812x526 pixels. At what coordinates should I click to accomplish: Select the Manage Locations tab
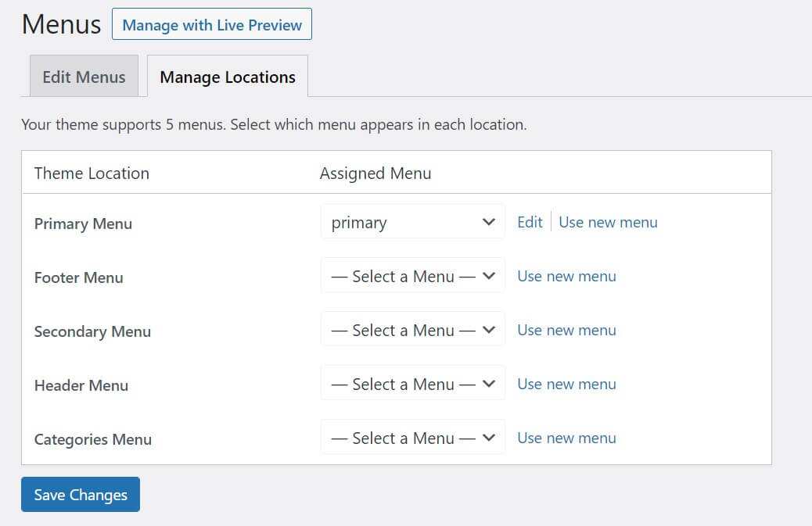point(228,77)
